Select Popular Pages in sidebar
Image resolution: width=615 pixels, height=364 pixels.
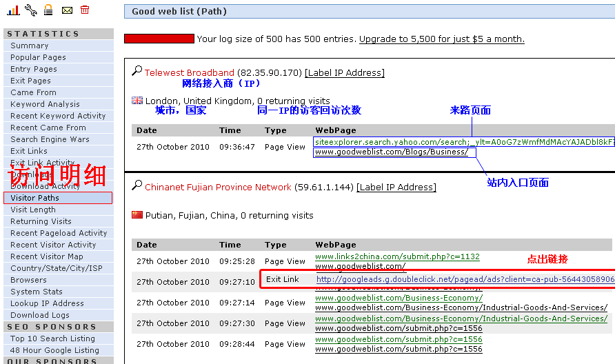[39, 57]
